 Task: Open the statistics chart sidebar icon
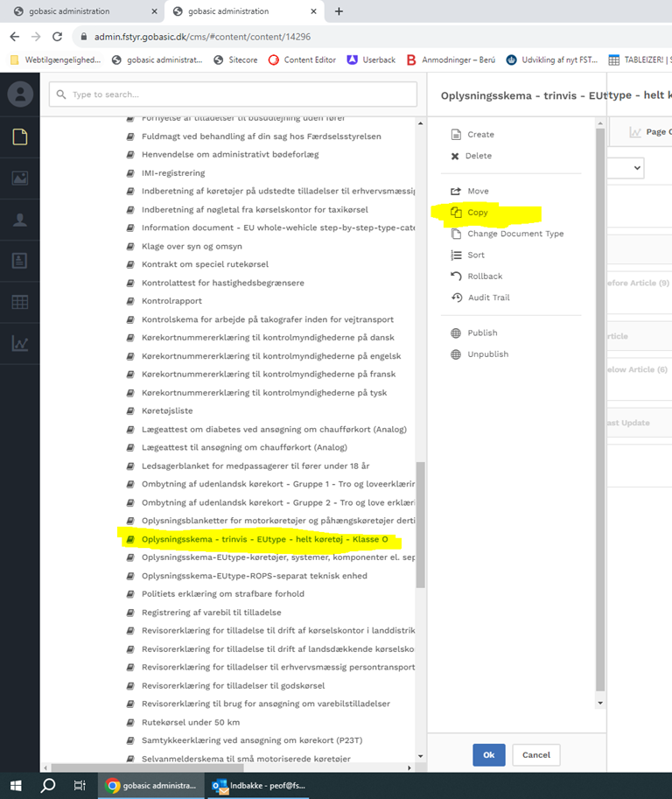click(x=20, y=343)
